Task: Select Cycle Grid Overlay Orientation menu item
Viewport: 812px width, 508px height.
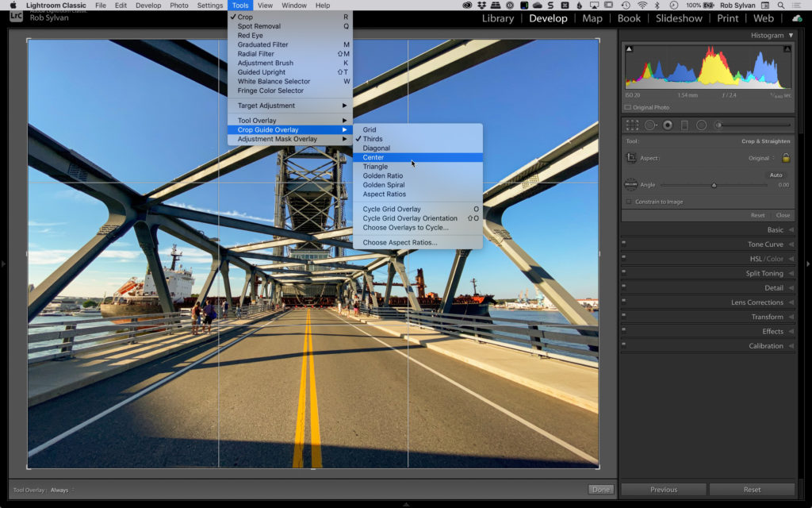Action: (417, 218)
